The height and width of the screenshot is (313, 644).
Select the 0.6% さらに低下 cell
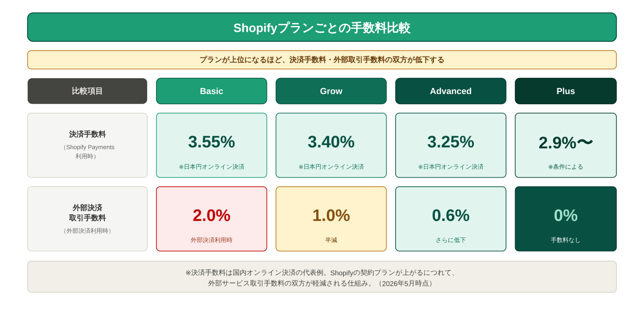tap(451, 219)
